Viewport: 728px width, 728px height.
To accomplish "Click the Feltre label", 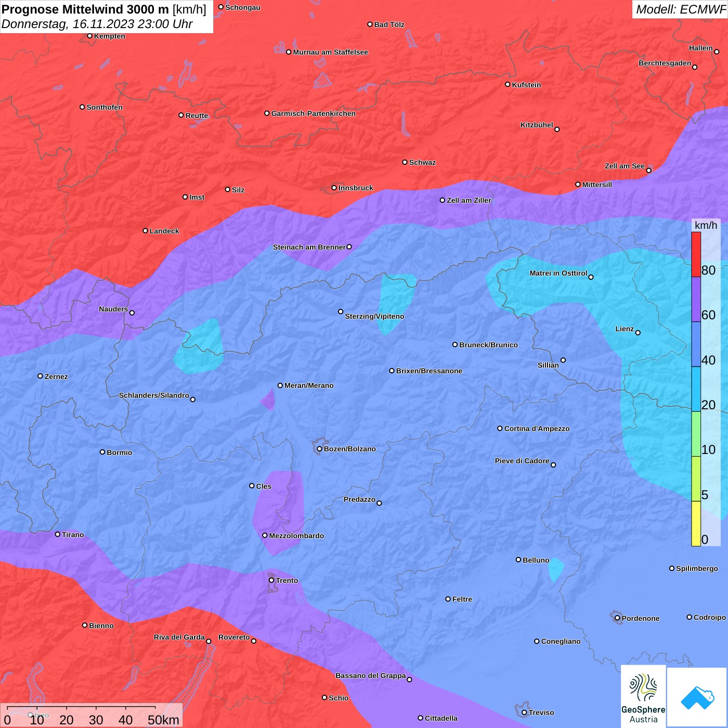I will [x=462, y=599].
